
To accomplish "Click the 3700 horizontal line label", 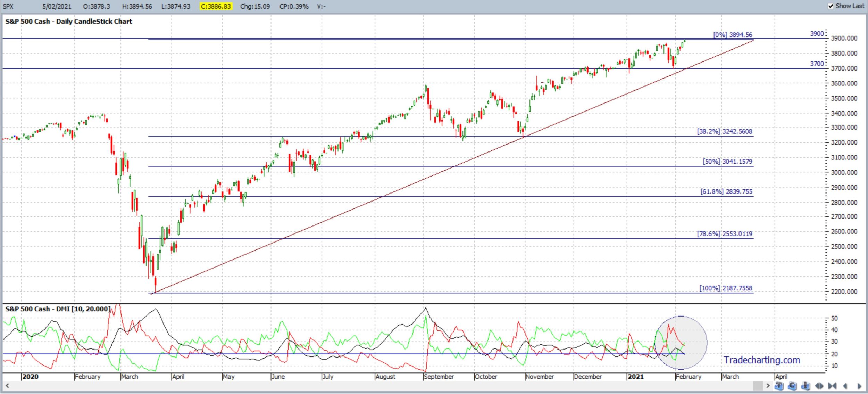I will [817, 64].
